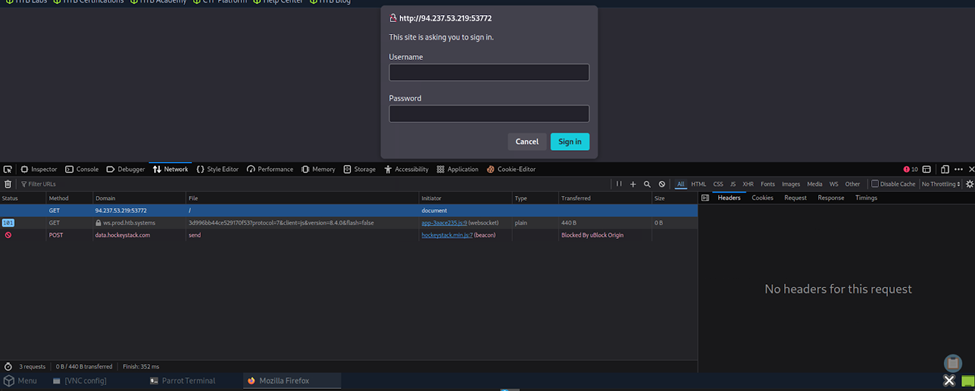Switch to Parrot Terminal in taskbar
The image size is (975, 391).
tap(183, 380)
